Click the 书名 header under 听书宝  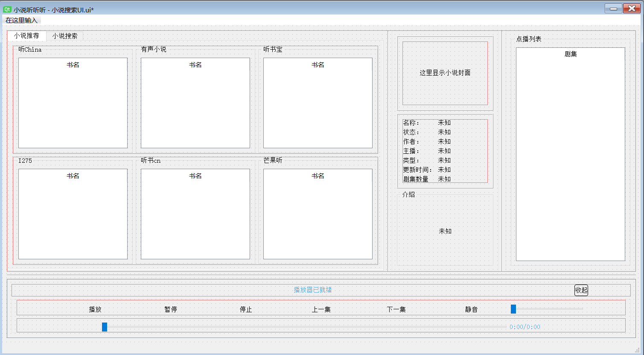click(x=318, y=65)
